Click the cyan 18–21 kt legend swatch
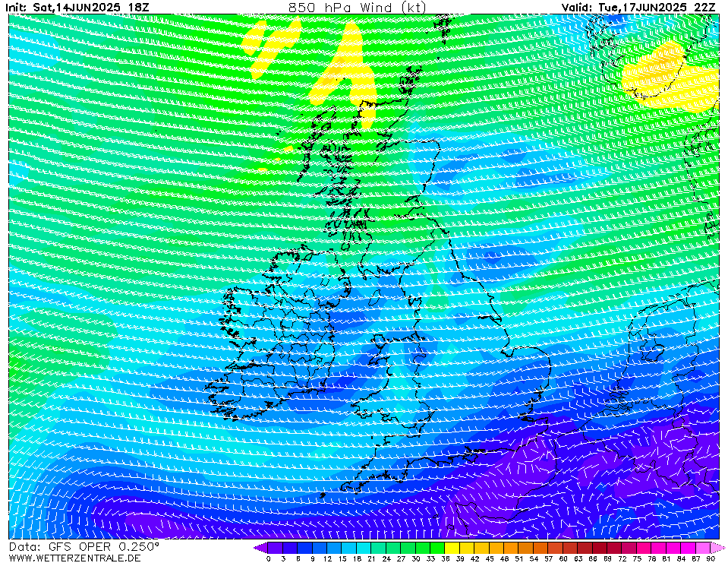728x563 pixels. [x=364, y=548]
